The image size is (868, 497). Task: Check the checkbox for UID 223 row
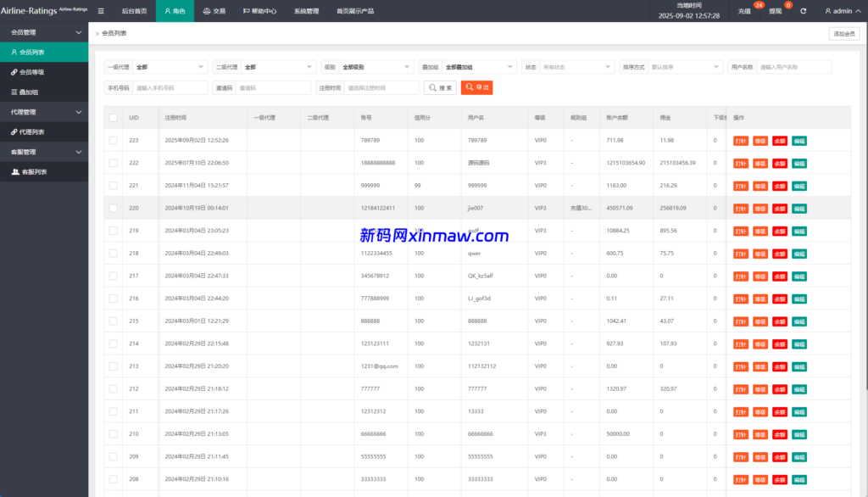[x=113, y=140]
